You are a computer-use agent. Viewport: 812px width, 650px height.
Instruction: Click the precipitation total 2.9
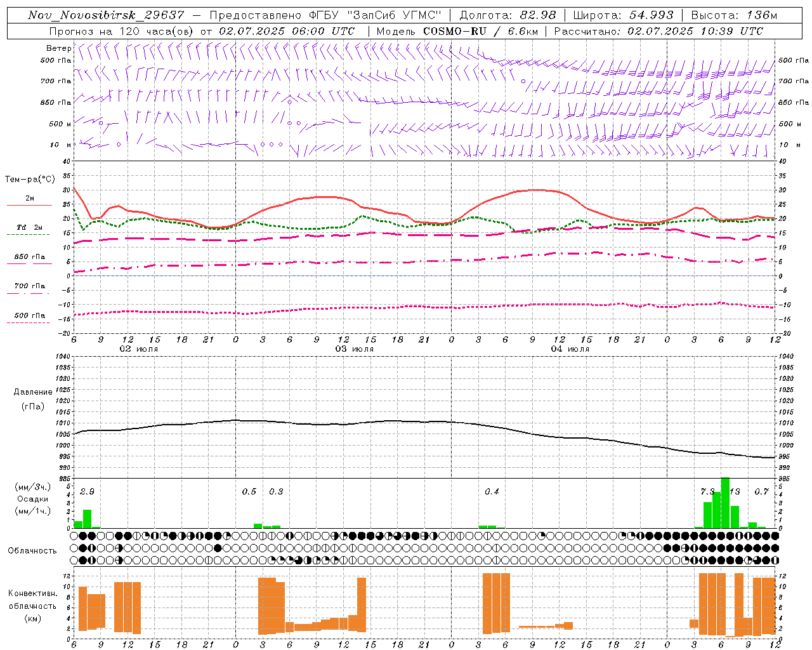click(87, 491)
